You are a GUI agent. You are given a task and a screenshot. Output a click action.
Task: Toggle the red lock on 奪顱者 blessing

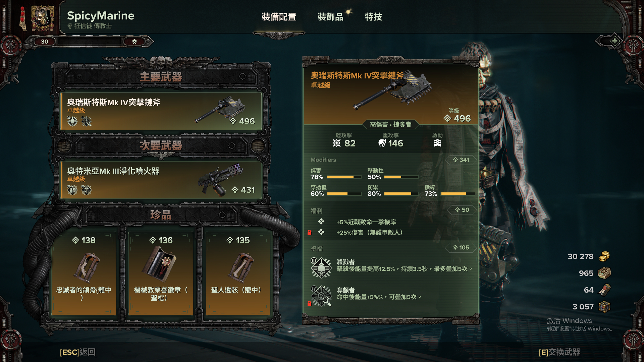[309, 303]
